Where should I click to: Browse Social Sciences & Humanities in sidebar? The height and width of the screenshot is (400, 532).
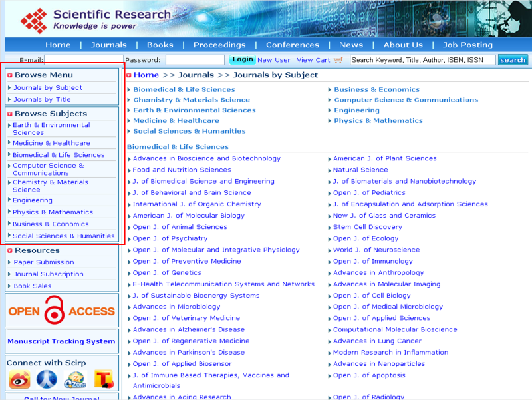63,236
